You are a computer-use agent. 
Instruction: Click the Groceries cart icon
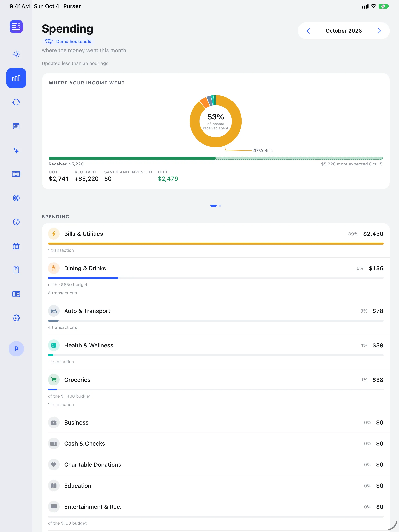tap(54, 380)
